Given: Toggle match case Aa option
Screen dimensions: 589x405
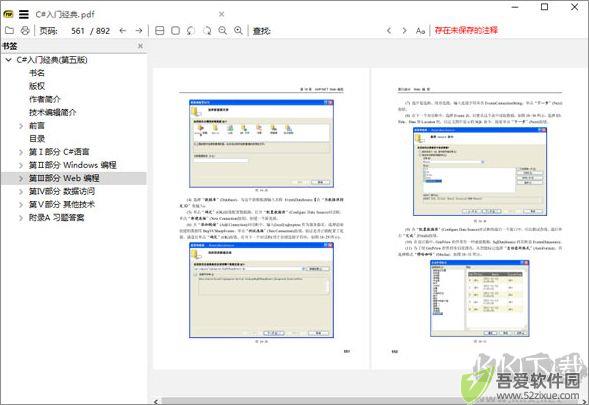Looking at the screenshot, I should (x=420, y=30).
